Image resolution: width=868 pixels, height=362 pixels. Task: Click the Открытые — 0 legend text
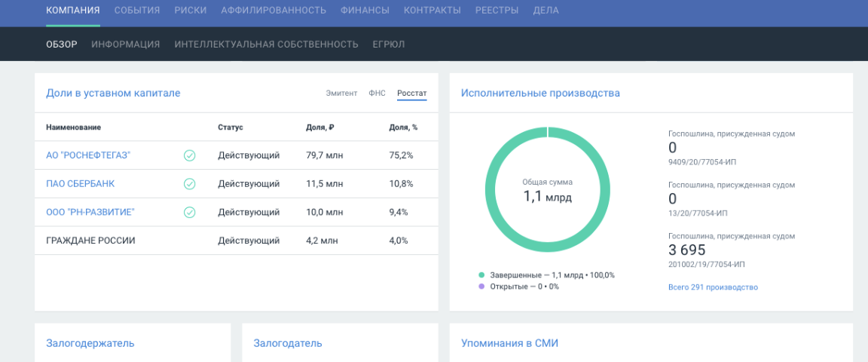click(524, 286)
